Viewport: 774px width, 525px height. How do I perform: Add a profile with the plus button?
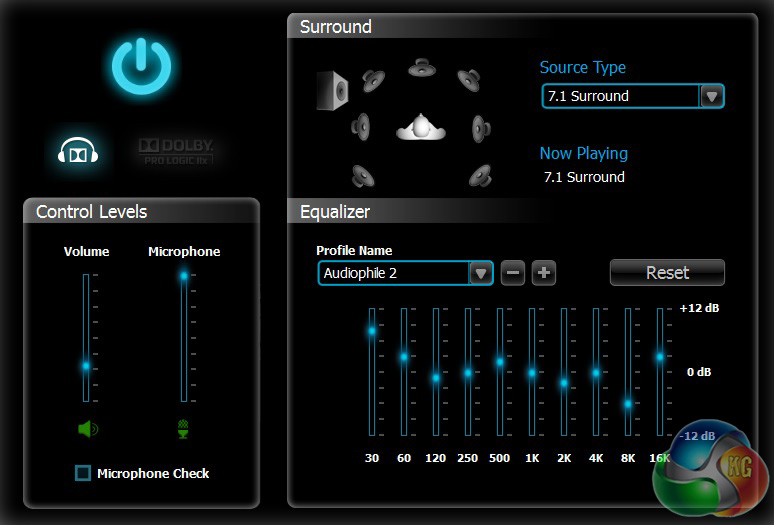(544, 273)
